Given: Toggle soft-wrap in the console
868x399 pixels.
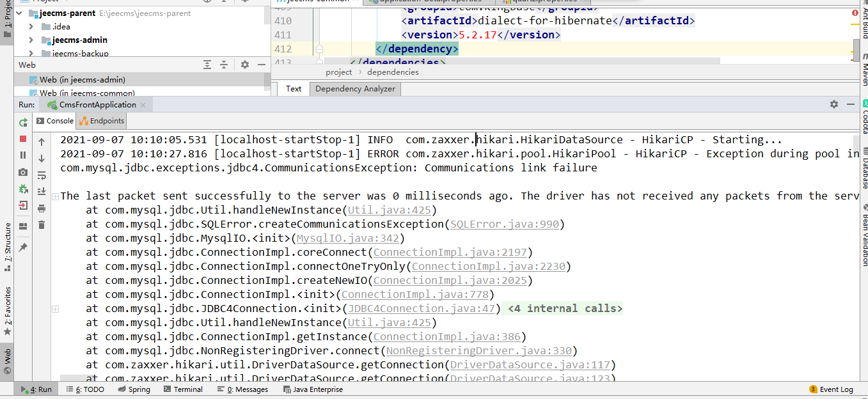Looking at the screenshot, I should 42,175.
